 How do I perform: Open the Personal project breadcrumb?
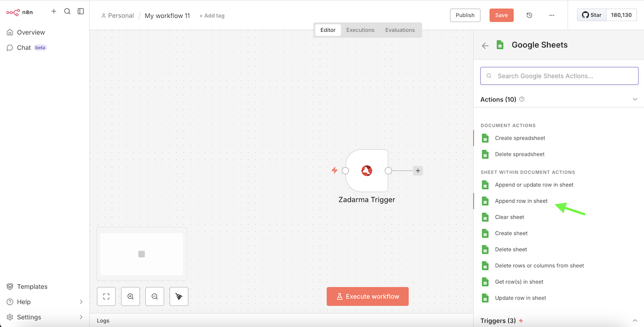point(117,16)
